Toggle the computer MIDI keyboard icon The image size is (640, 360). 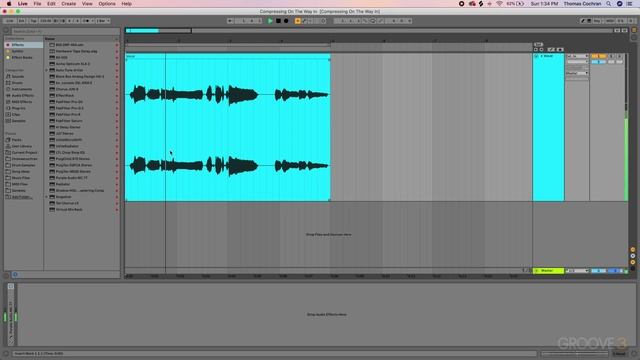pos(589,21)
